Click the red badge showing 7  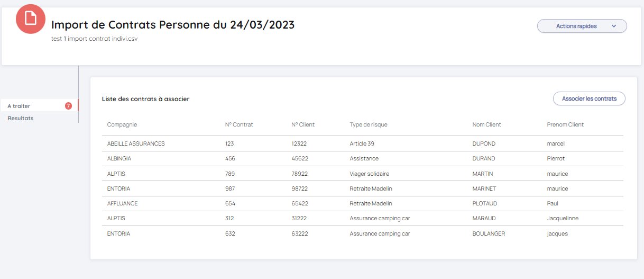click(68, 106)
